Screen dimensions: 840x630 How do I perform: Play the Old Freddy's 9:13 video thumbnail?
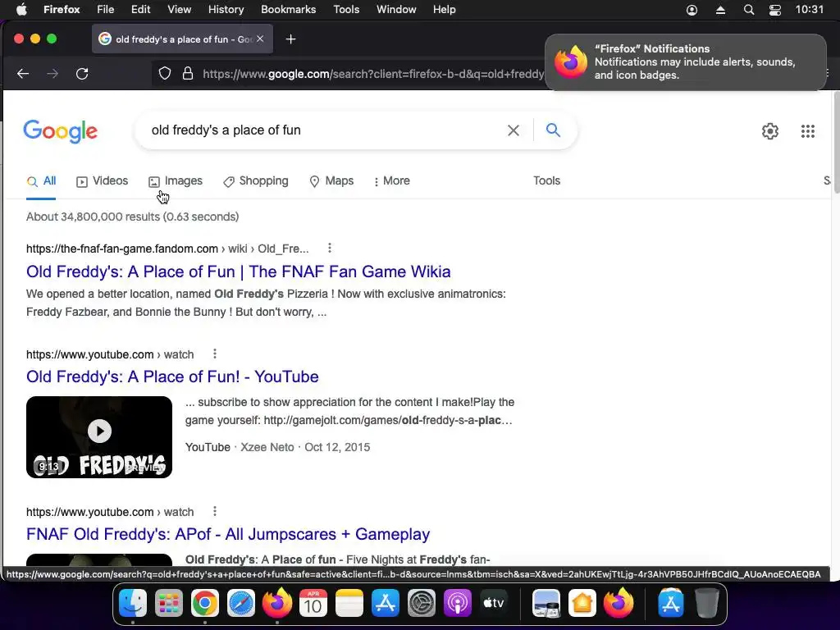click(99, 437)
